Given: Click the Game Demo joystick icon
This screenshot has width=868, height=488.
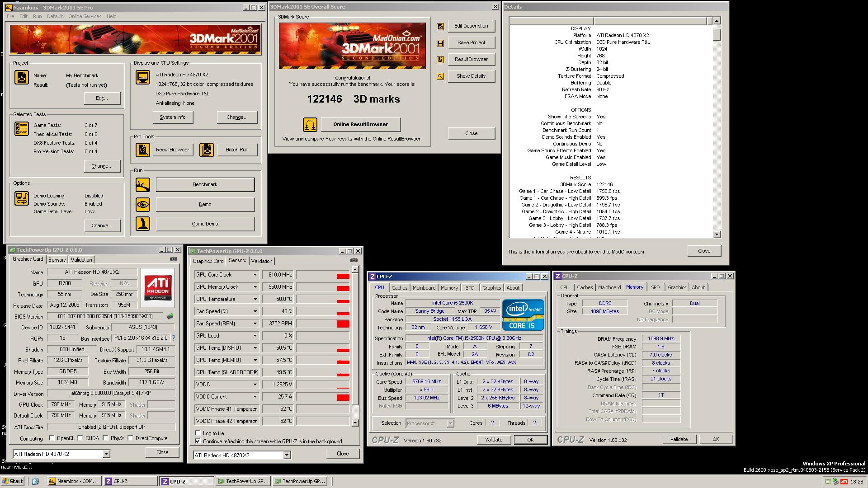Looking at the screenshot, I should click(x=143, y=224).
